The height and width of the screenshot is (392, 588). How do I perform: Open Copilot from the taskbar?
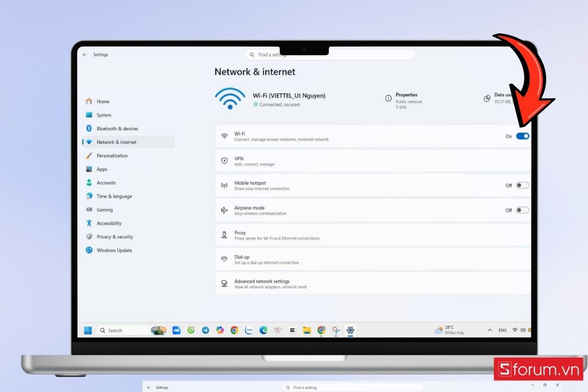(220, 330)
